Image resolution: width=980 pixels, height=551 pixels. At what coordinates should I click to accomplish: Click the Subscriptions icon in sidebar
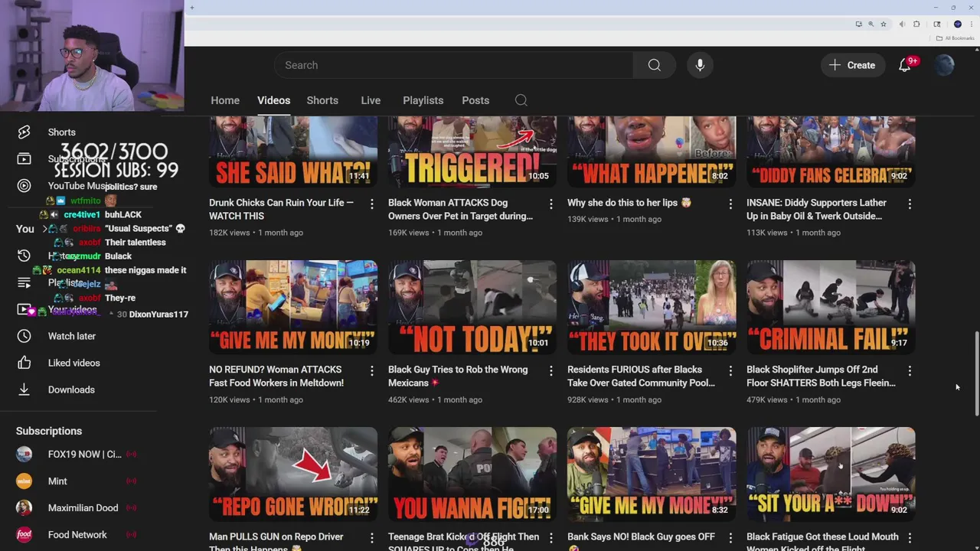24,159
